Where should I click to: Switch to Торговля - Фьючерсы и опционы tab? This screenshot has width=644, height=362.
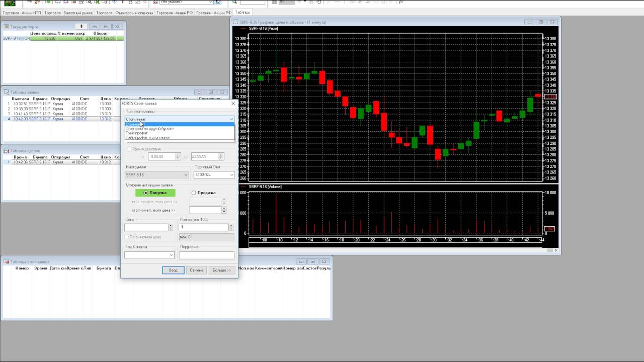pos(125,12)
